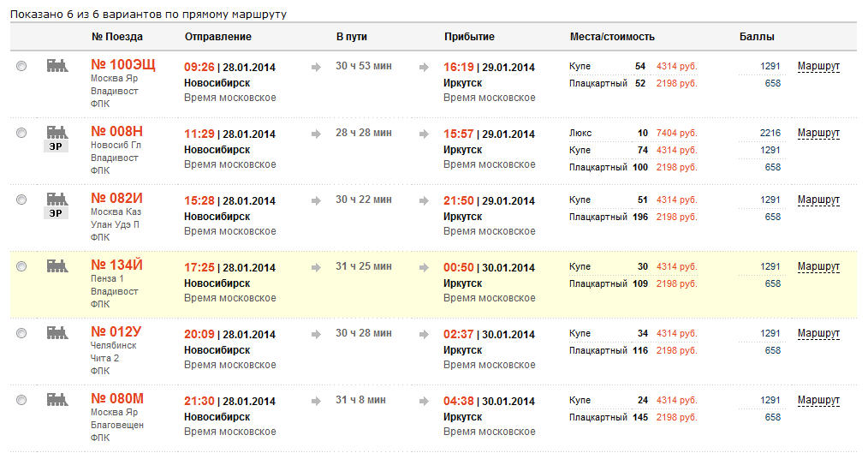Screen dimensions: 868x453
Task: Open train number № 082И link
Action: click(116, 198)
